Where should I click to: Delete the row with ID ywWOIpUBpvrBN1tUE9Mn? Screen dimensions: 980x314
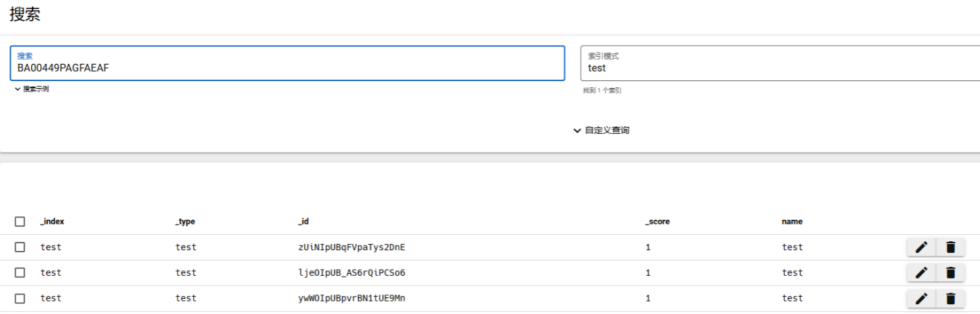click(x=950, y=299)
